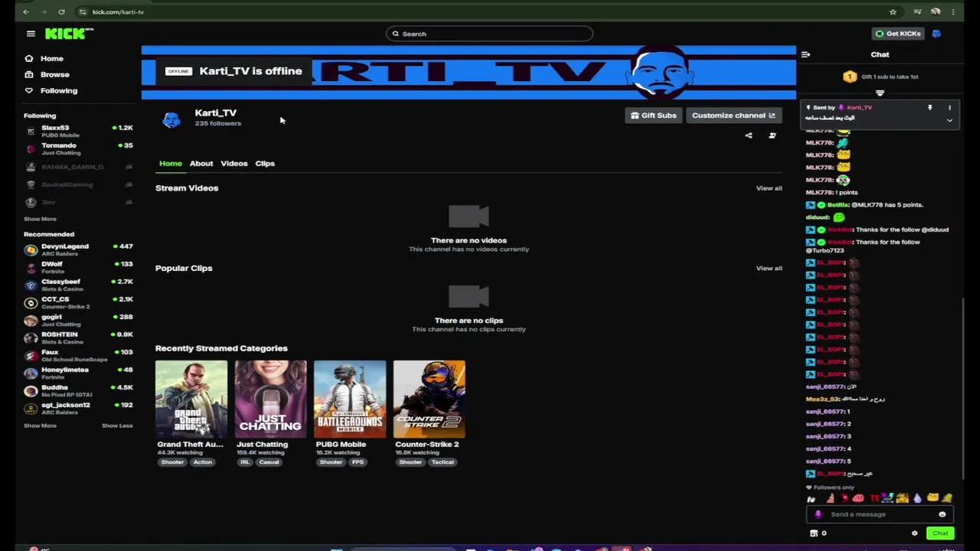Click the icon right of share
The image size is (980, 551).
pyautogui.click(x=773, y=135)
